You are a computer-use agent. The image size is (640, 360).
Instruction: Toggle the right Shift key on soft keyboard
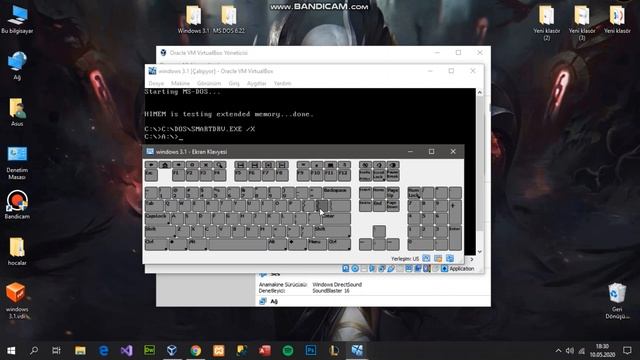tap(332, 231)
